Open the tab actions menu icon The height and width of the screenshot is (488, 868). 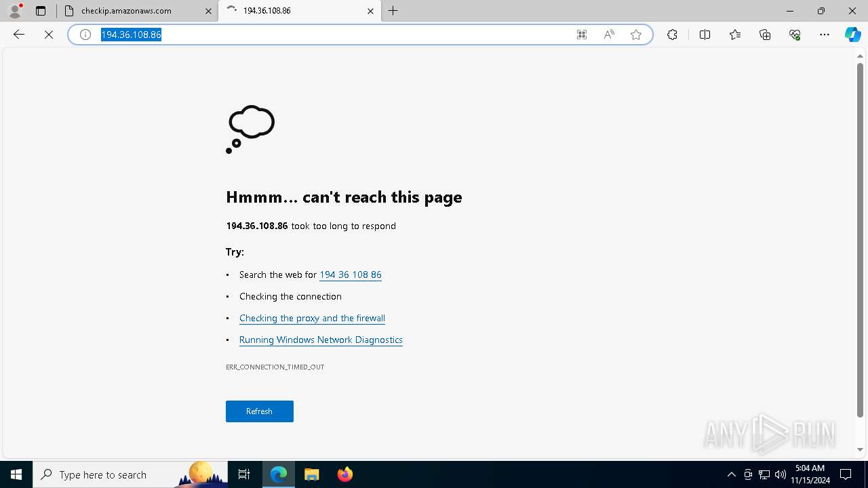pos(41,11)
